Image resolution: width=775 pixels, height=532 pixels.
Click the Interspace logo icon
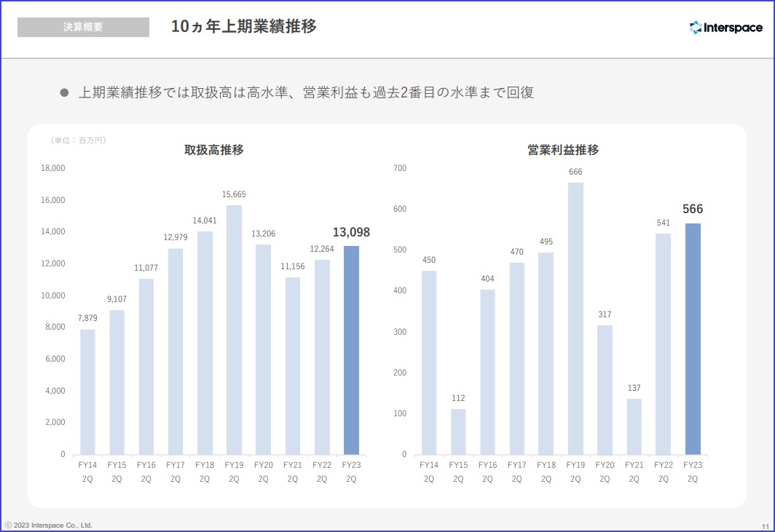click(x=696, y=28)
